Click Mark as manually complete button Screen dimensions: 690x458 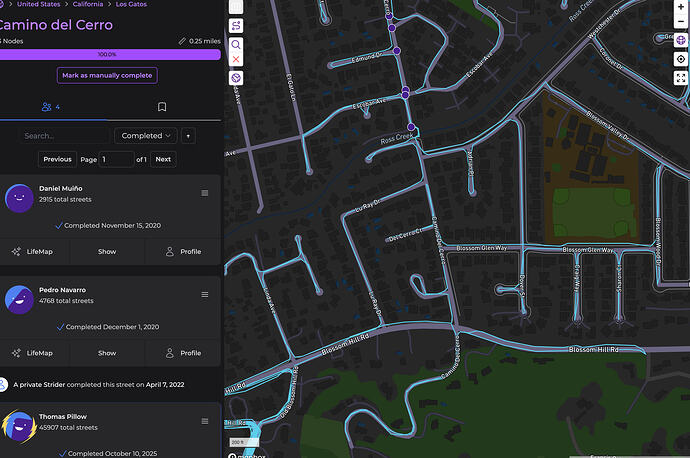(107, 75)
